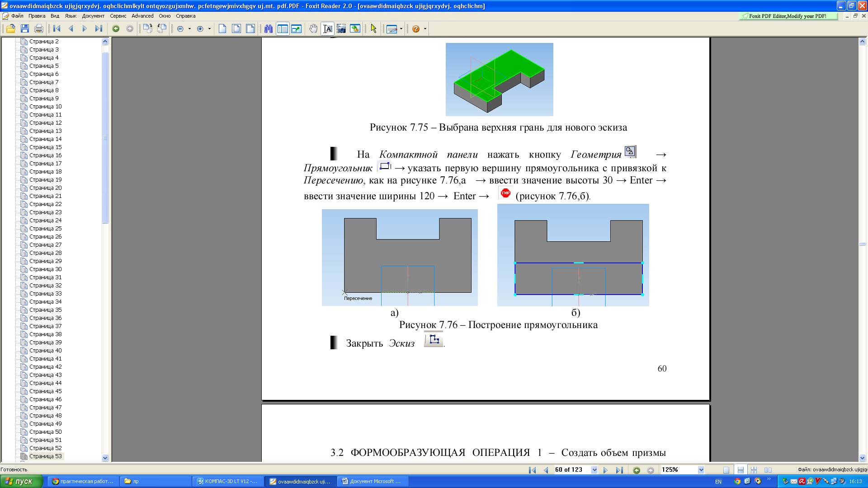Select continuous page layout in status bar
The height and width of the screenshot is (488, 868).
click(741, 470)
